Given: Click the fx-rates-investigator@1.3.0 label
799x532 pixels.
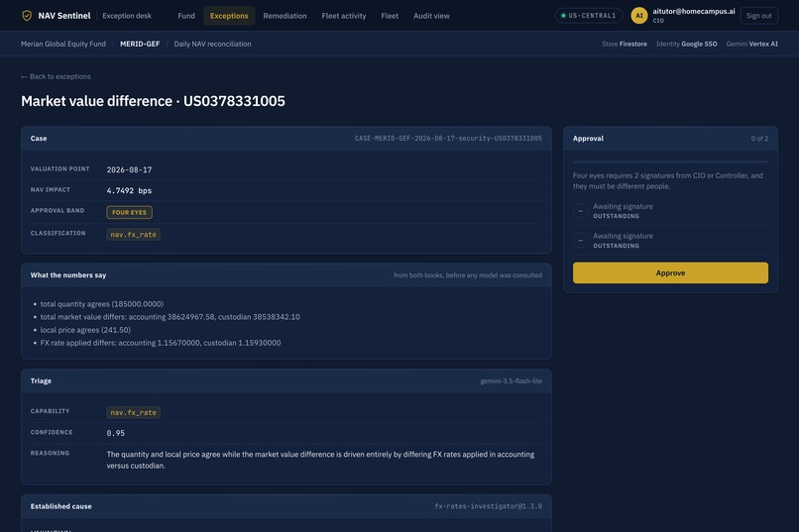Looking at the screenshot, I should click(x=488, y=506).
